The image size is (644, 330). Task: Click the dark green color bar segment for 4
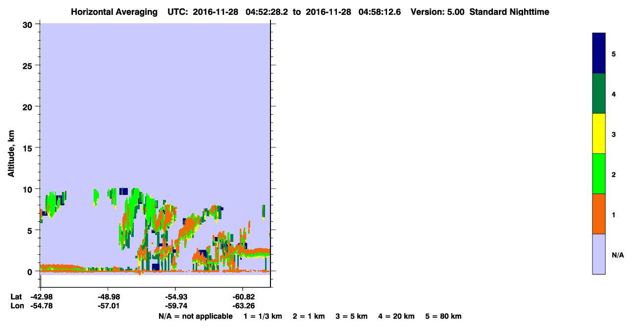tap(598, 94)
